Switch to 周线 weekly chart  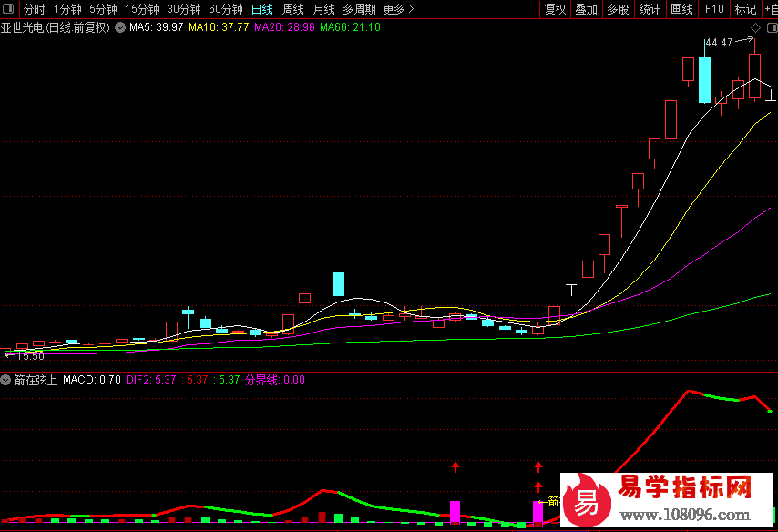click(292, 9)
